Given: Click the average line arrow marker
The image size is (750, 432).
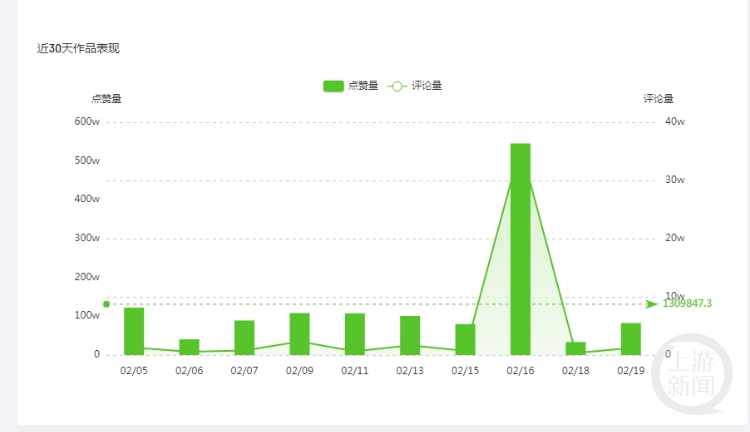Looking at the screenshot, I should [x=652, y=303].
